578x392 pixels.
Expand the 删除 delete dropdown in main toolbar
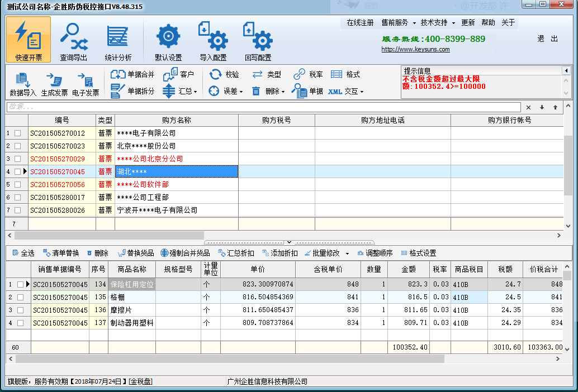click(283, 92)
